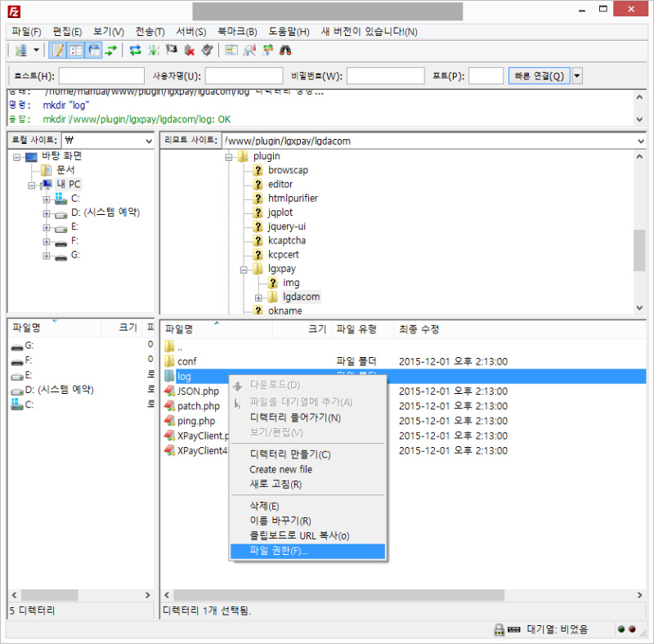
Task: Expand the D: (시스템 예약) drive node
Action: (47, 214)
